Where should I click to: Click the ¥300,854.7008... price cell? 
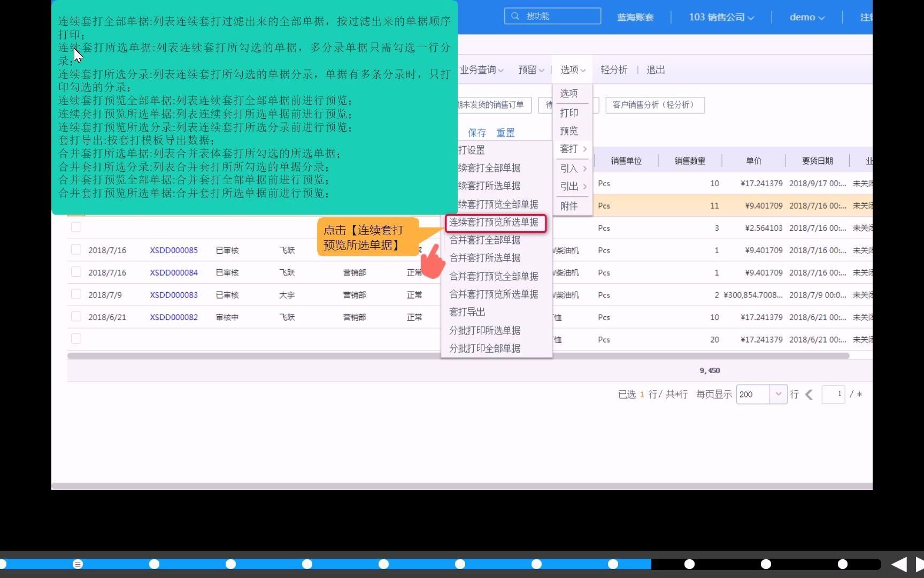coord(753,295)
